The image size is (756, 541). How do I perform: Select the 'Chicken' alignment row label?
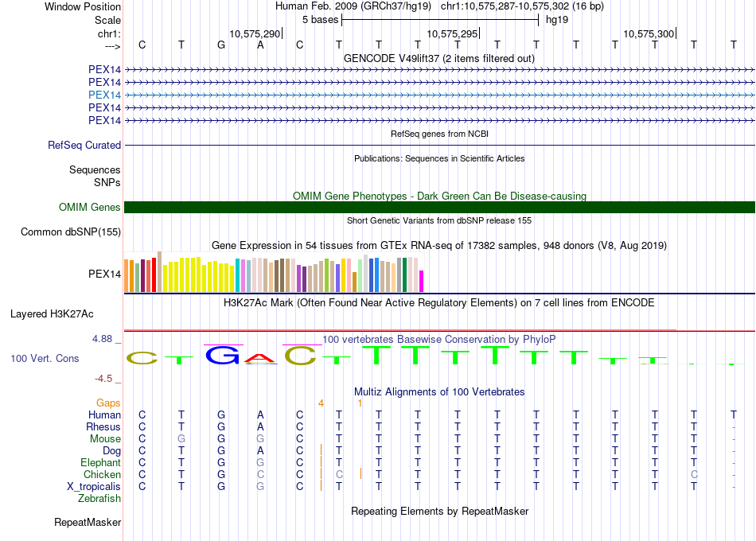pyautogui.click(x=102, y=475)
